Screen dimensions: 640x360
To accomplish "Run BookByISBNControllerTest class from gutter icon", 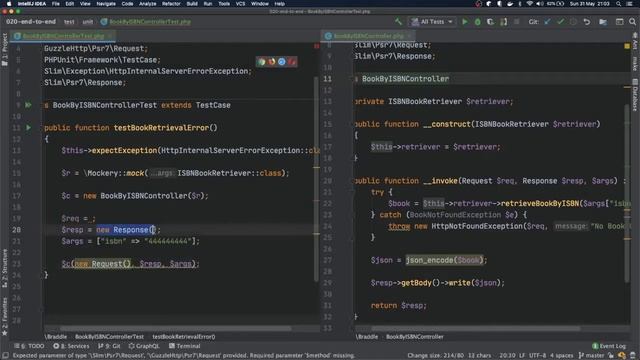I will click(28, 105).
